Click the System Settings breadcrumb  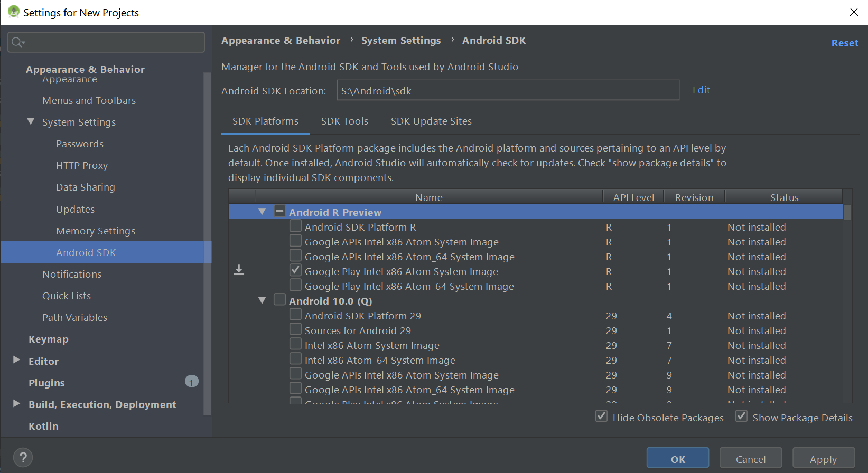point(401,41)
